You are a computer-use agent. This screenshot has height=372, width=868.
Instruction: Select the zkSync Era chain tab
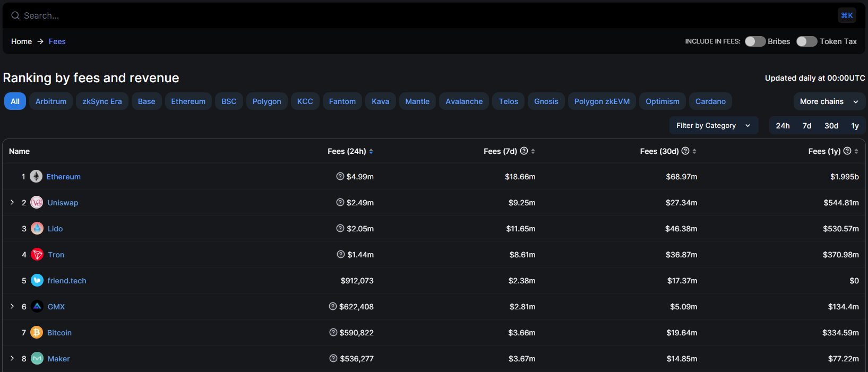point(102,101)
